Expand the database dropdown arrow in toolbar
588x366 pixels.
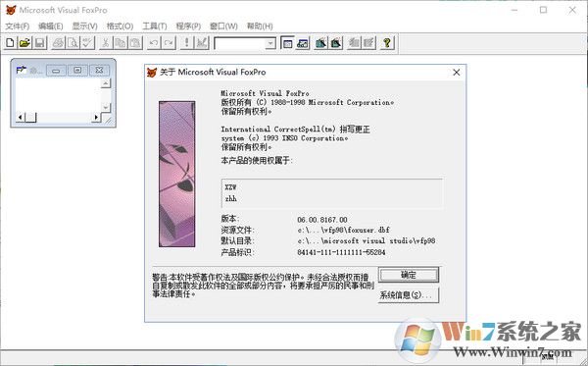click(x=270, y=43)
